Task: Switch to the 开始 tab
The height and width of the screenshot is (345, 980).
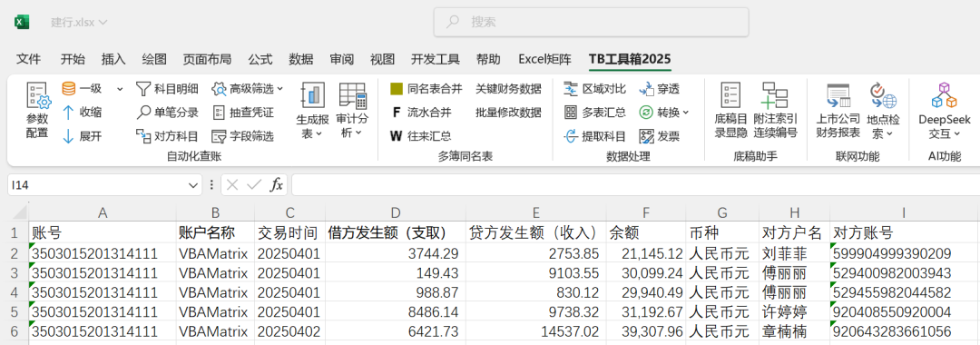Action: click(x=73, y=59)
